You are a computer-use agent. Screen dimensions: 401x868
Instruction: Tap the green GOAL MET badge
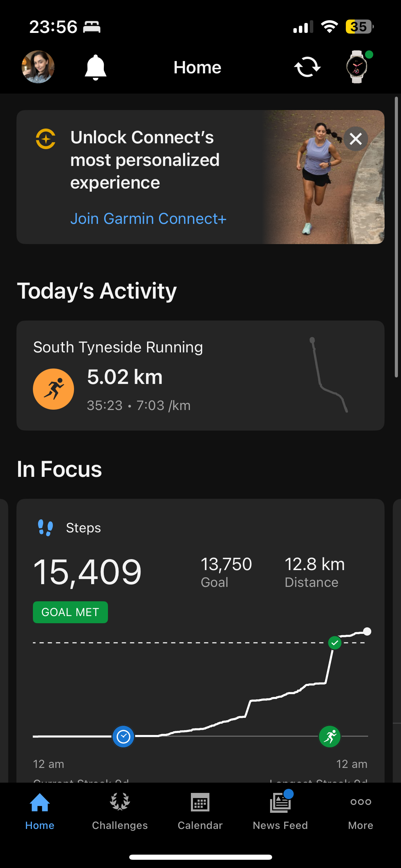pyautogui.click(x=70, y=612)
